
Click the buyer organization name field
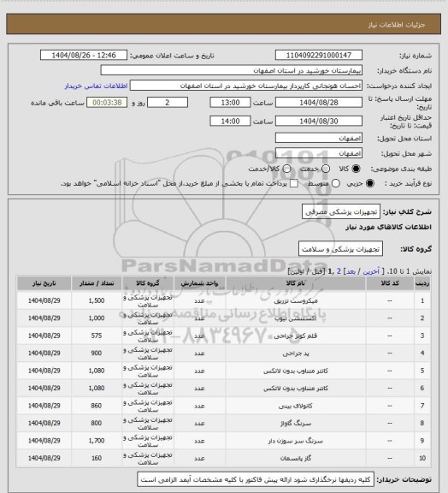[231, 70]
